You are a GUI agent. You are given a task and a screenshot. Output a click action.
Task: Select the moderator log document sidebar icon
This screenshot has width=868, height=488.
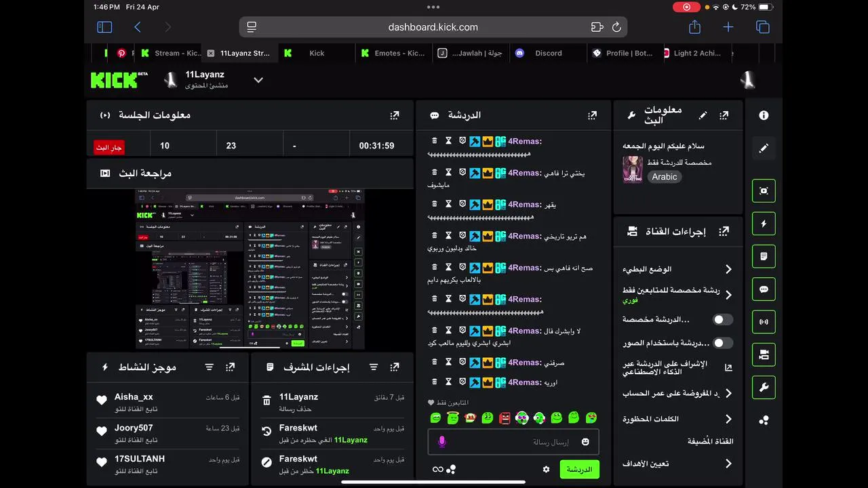coord(764,256)
